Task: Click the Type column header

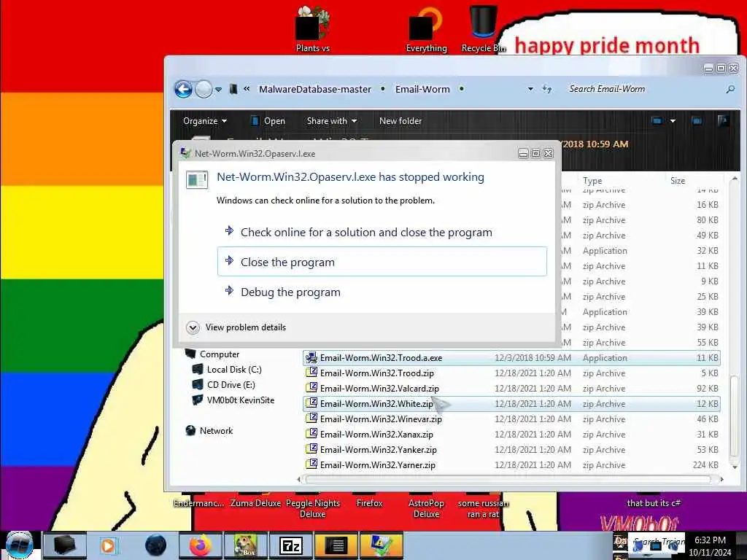Action: 592,181
